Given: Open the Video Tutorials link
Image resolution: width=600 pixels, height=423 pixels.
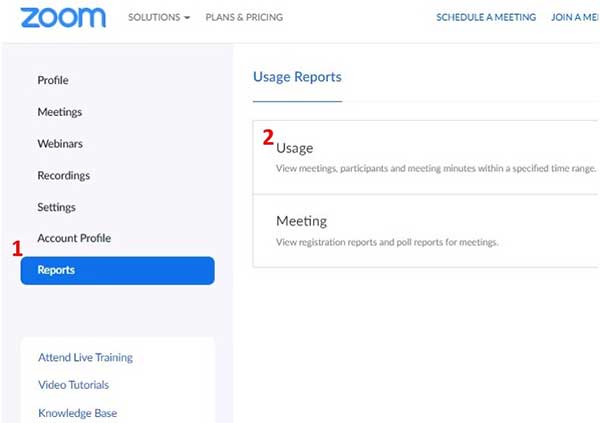Looking at the screenshot, I should (74, 385).
